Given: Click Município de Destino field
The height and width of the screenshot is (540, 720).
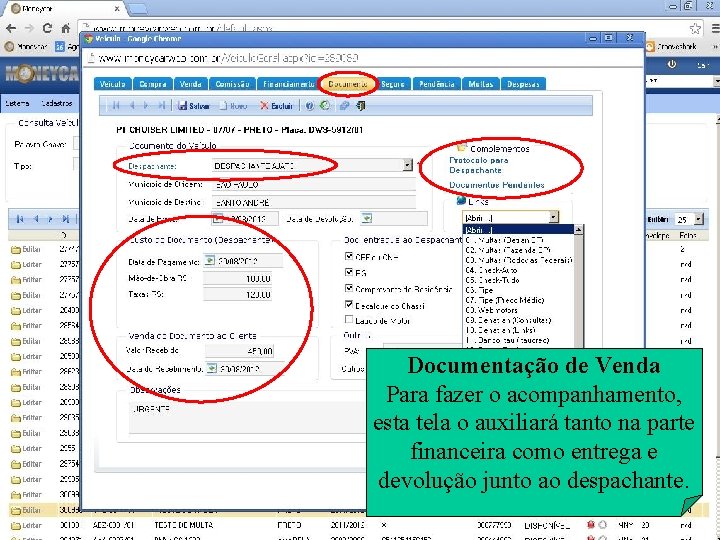Looking at the screenshot, I should [314, 202].
